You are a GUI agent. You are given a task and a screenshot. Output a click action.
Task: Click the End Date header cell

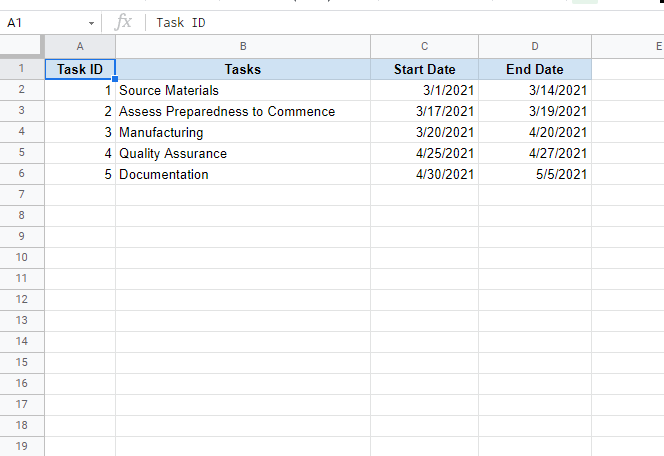[535, 69]
